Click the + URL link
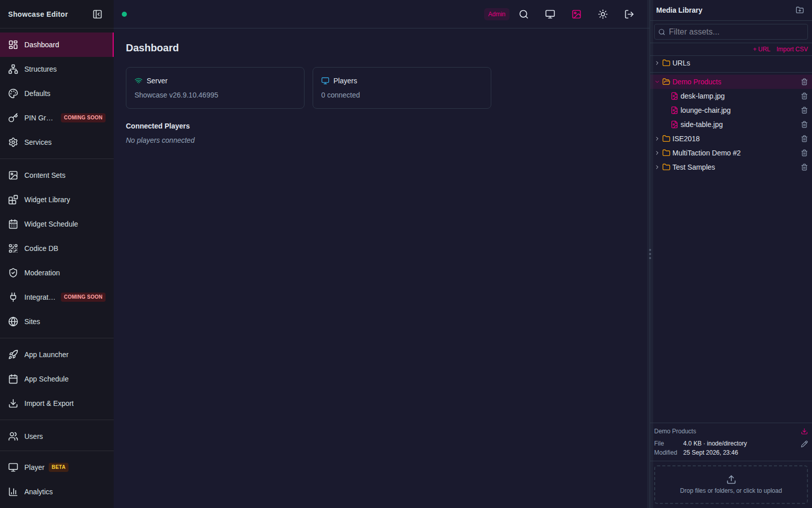812x508 pixels. [761, 49]
